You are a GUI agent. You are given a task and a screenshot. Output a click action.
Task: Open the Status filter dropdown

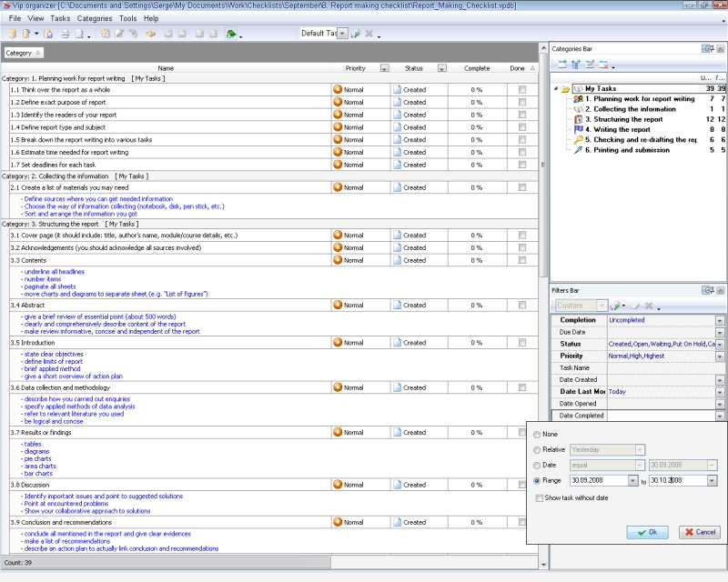(x=720, y=345)
